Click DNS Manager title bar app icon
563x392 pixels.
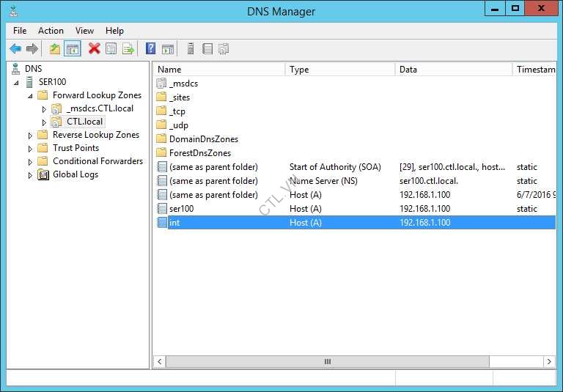13,11
